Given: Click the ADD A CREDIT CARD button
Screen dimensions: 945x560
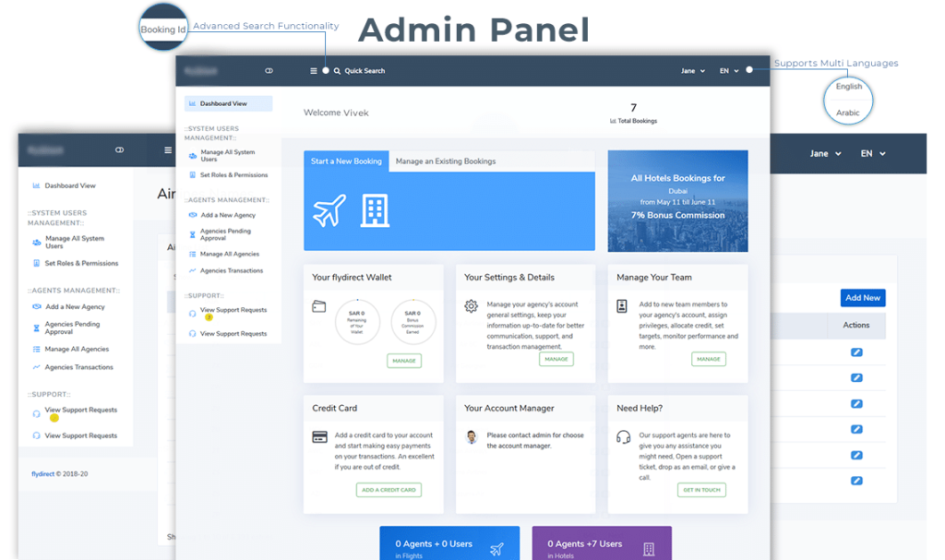Looking at the screenshot, I should 389,490.
